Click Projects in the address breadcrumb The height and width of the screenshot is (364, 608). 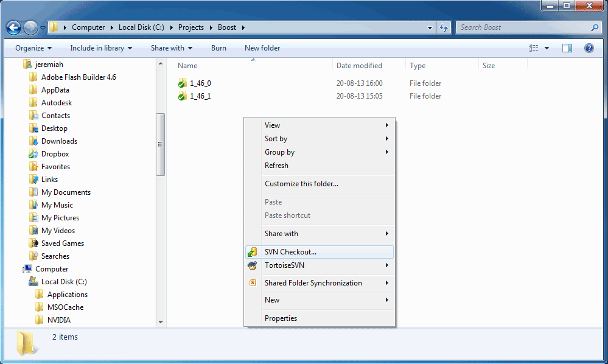click(190, 27)
